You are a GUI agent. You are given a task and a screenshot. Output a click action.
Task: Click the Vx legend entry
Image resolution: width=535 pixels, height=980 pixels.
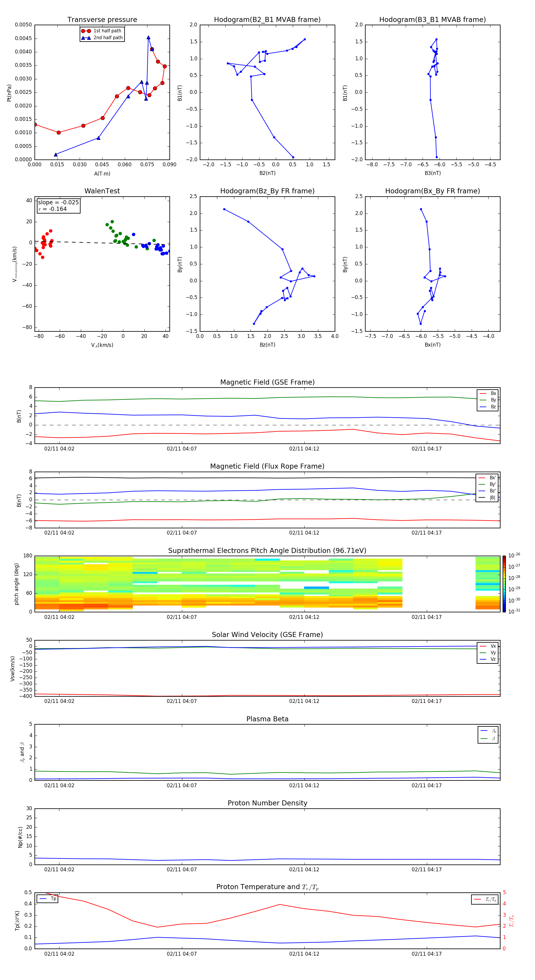click(488, 646)
